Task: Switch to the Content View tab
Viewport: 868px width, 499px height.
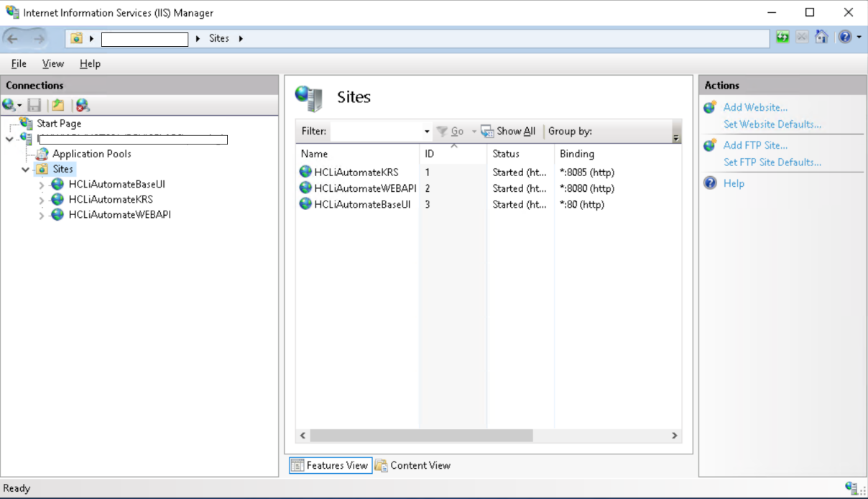Action: [x=413, y=465]
